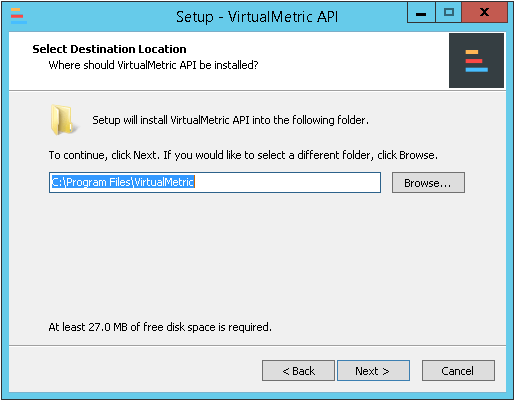Image resolution: width=515 pixels, height=401 pixels.
Task: Click the empty area right of the path text
Action: click(x=287, y=183)
